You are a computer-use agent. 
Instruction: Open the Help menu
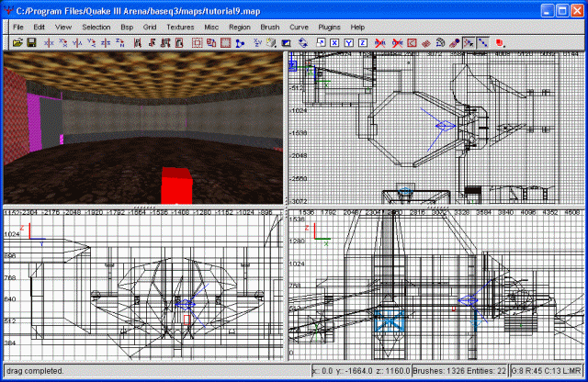point(357,27)
